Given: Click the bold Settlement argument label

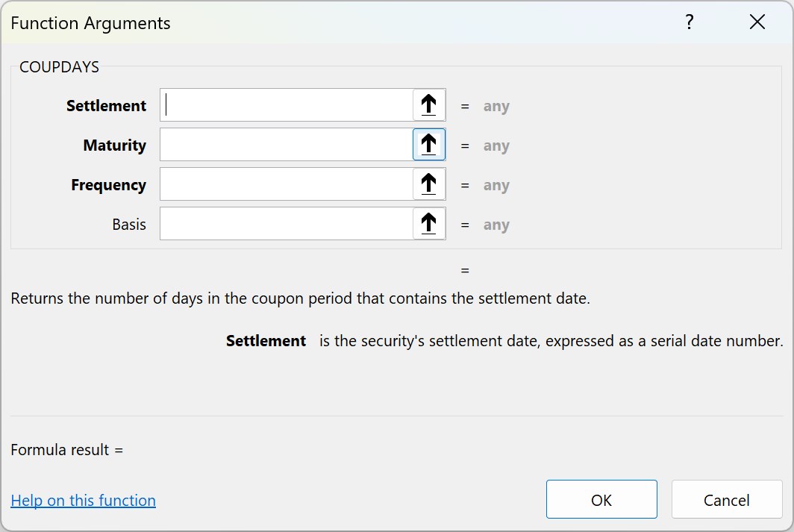Looking at the screenshot, I should [x=106, y=105].
